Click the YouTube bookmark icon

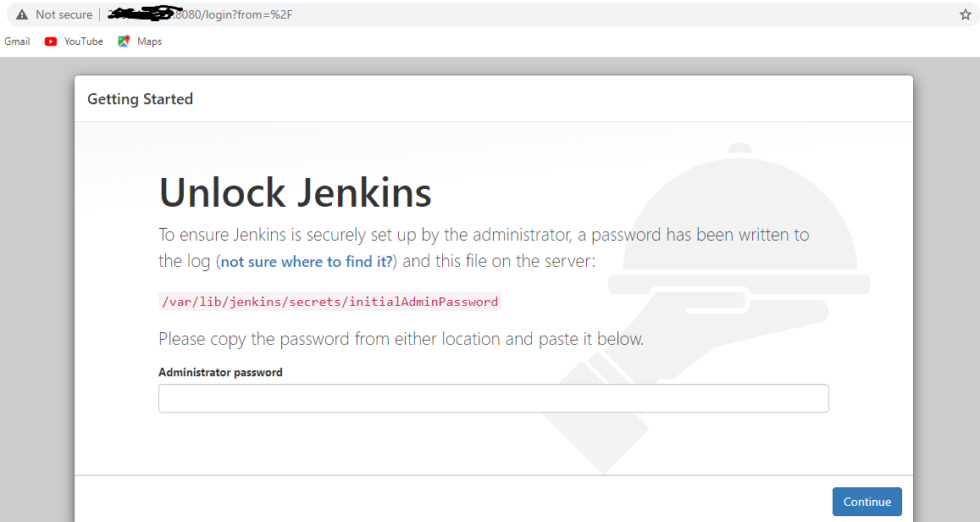(51, 42)
